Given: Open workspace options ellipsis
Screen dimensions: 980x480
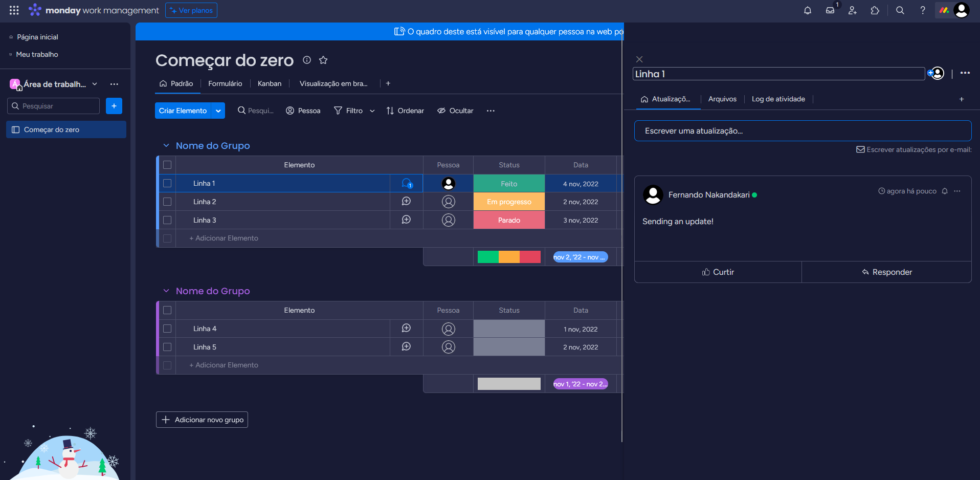Looking at the screenshot, I should tap(114, 84).
